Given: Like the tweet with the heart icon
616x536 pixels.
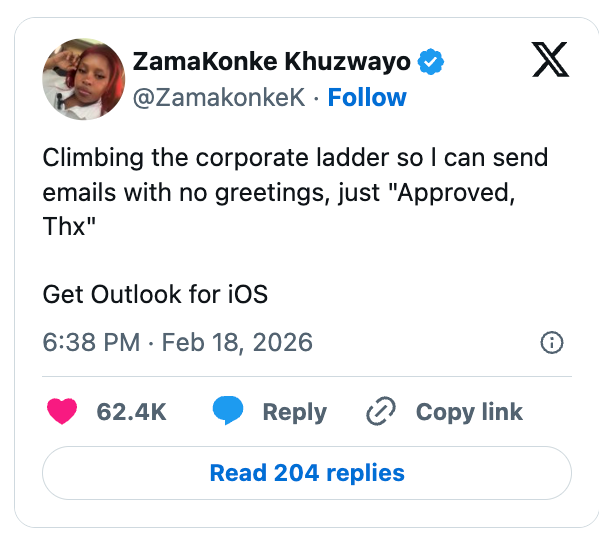Looking at the screenshot, I should [x=62, y=411].
